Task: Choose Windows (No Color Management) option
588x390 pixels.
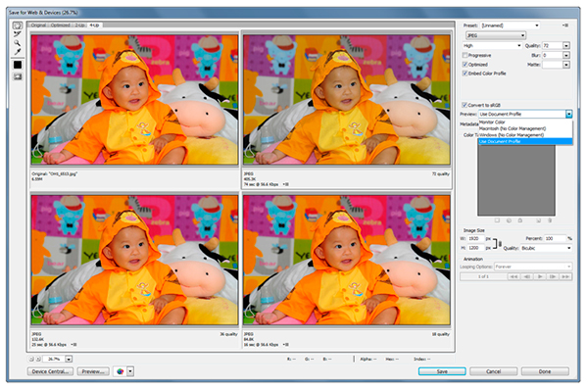Action: pyautogui.click(x=525, y=135)
